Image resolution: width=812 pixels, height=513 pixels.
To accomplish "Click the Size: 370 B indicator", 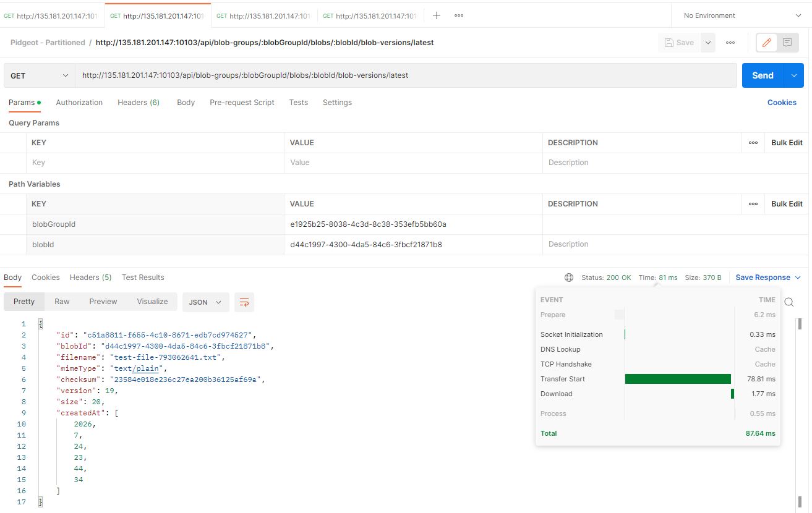I will click(703, 278).
